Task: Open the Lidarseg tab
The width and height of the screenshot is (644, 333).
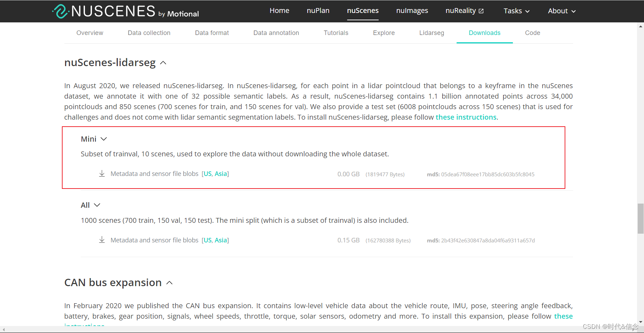Action: tap(432, 33)
